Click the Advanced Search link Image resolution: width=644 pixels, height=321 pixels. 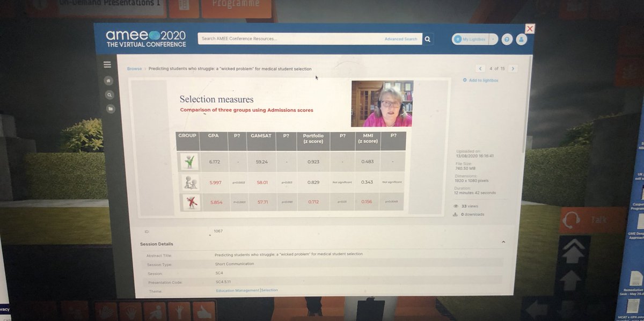coord(400,39)
